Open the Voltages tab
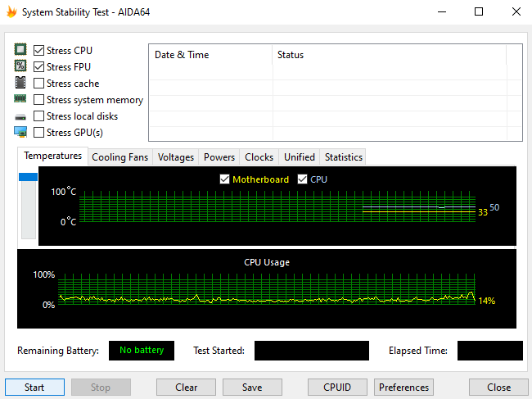532x399 pixels. point(176,157)
